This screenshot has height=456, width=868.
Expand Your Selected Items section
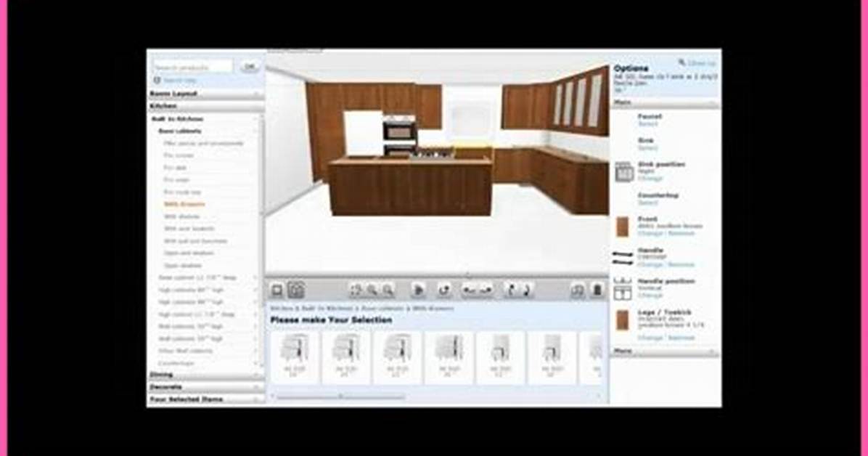(205, 399)
